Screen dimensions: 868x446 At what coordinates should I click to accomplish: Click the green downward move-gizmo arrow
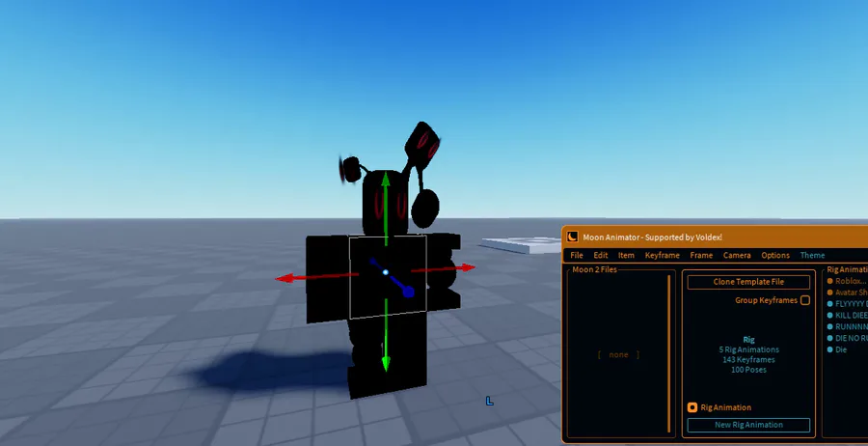coord(386,363)
